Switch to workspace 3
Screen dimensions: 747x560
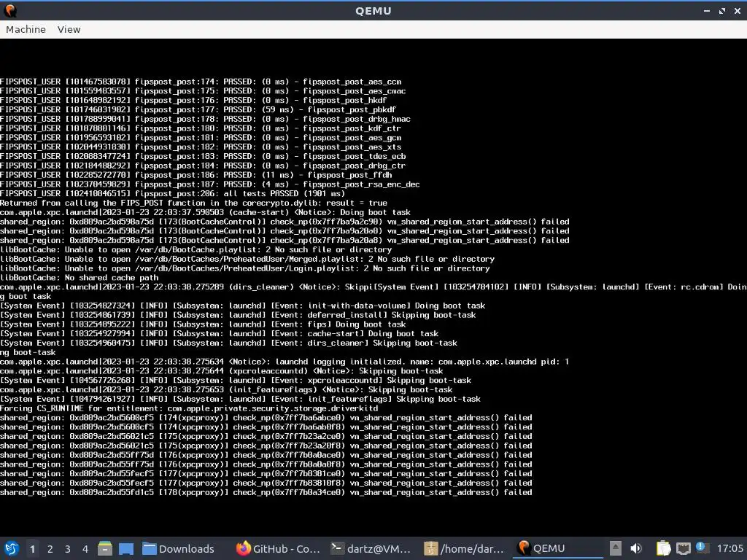click(68, 549)
